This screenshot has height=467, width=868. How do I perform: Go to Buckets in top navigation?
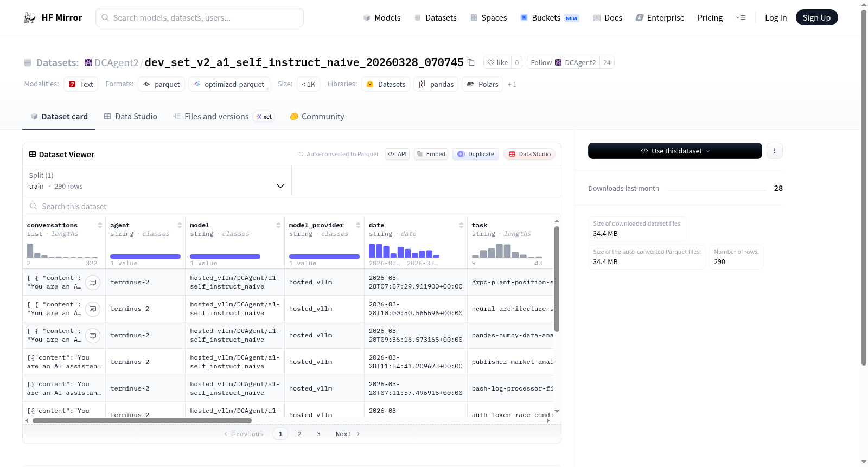pos(550,18)
